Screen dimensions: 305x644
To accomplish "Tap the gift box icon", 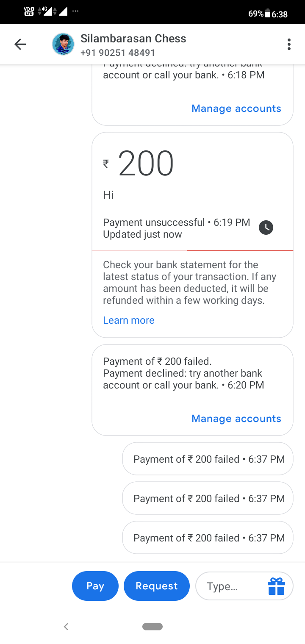I will tap(276, 586).
